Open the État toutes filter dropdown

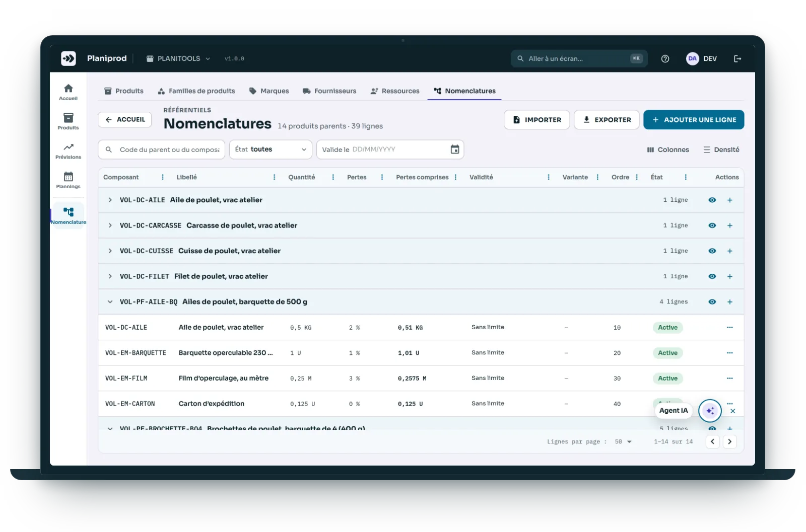point(271,149)
